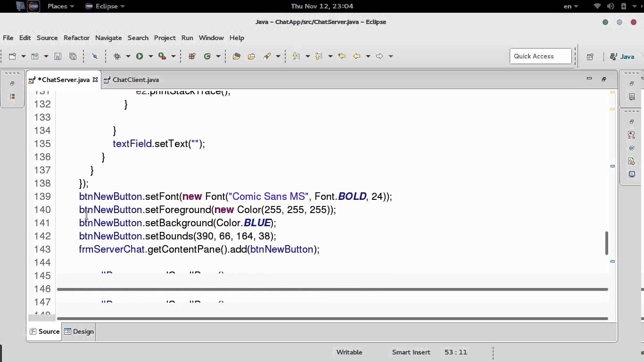Click the New Java Class toolbar icon
This screenshot has height=362, width=644.
coord(207,56)
